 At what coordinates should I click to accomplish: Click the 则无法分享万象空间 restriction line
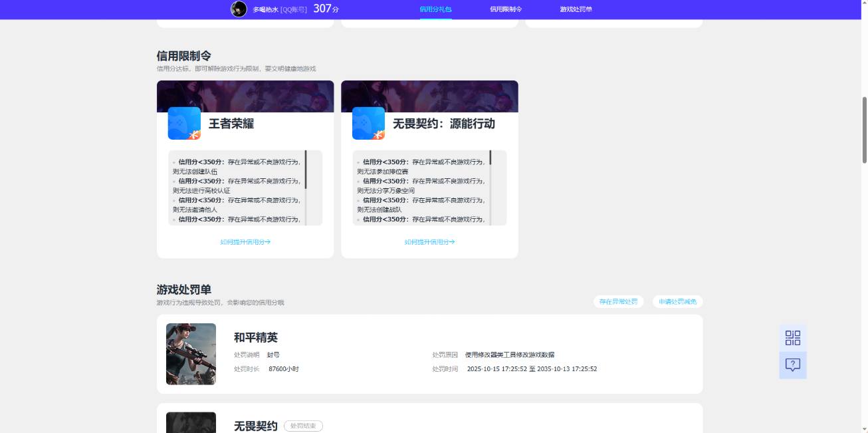point(386,190)
